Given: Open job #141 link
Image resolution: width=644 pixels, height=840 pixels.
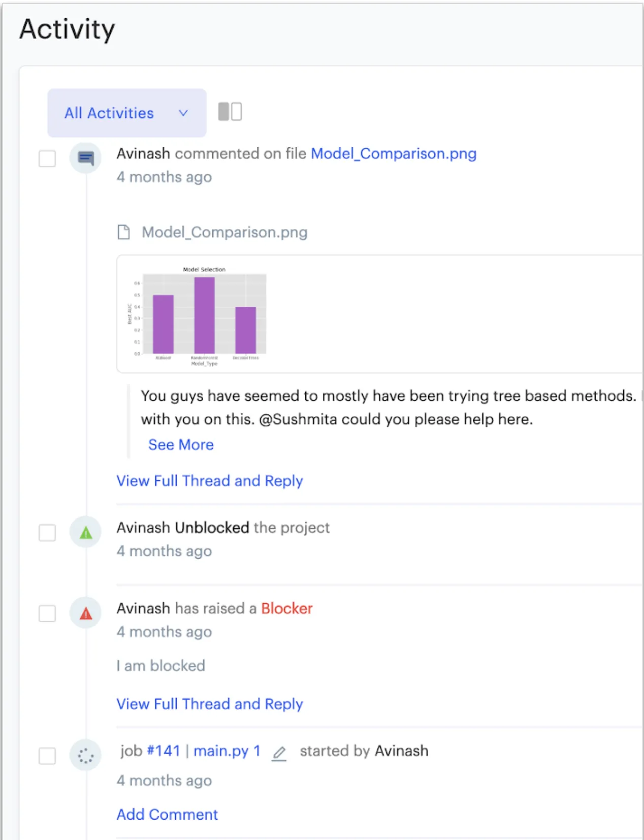Looking at the screenshot, I should coord(163,751).
